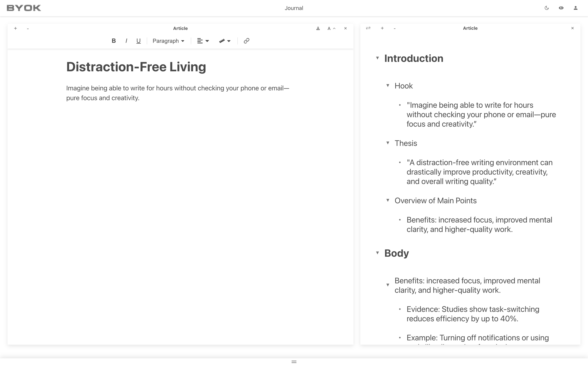Click the right panel Article title
Screen dimensions: 588x367
470,28
